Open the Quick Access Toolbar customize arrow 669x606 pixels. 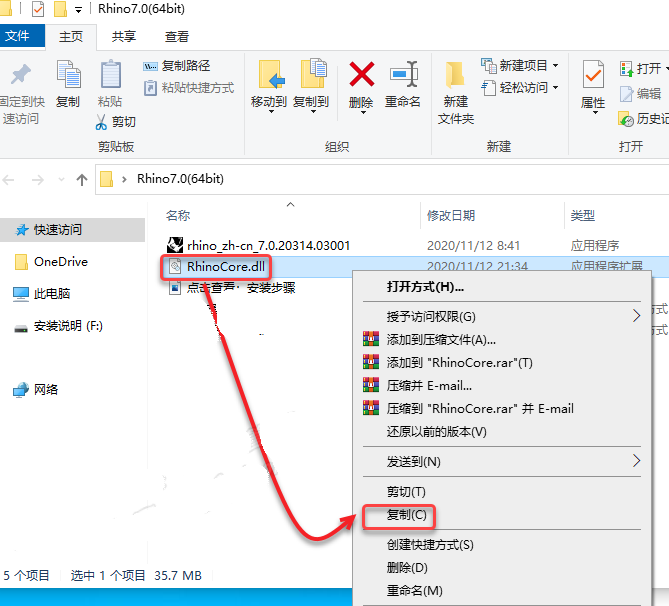pyautogui.click(x=79, y=10)
